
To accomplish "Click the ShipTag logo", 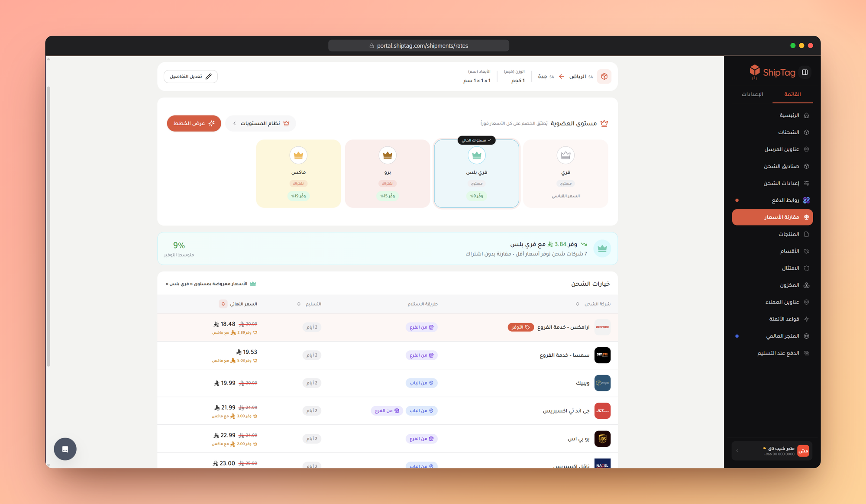I will pyautogui.click(x=772, y=72).
